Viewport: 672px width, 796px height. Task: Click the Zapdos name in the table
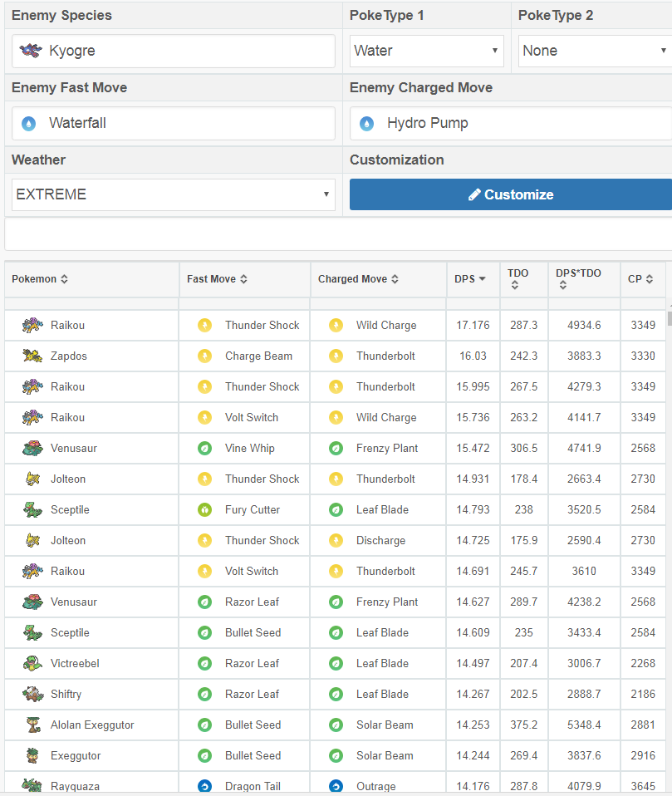click(x=68, y=356)
